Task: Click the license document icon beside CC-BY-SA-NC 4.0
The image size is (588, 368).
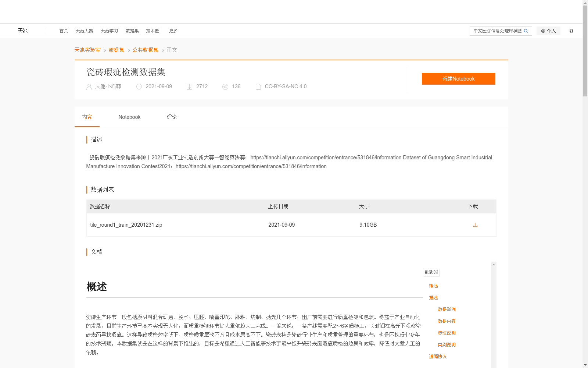Action: [x=258, y=87]
